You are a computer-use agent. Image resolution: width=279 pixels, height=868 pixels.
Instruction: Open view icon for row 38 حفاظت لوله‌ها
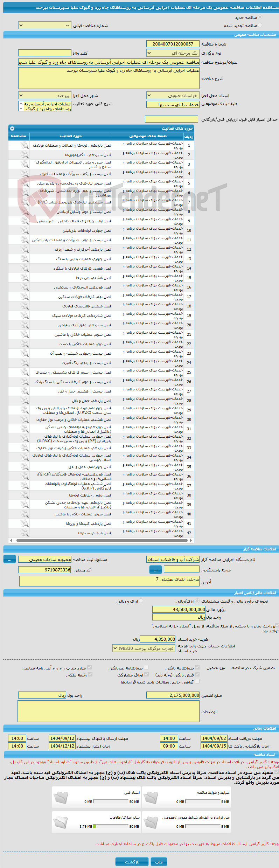(x=24, y=495)
